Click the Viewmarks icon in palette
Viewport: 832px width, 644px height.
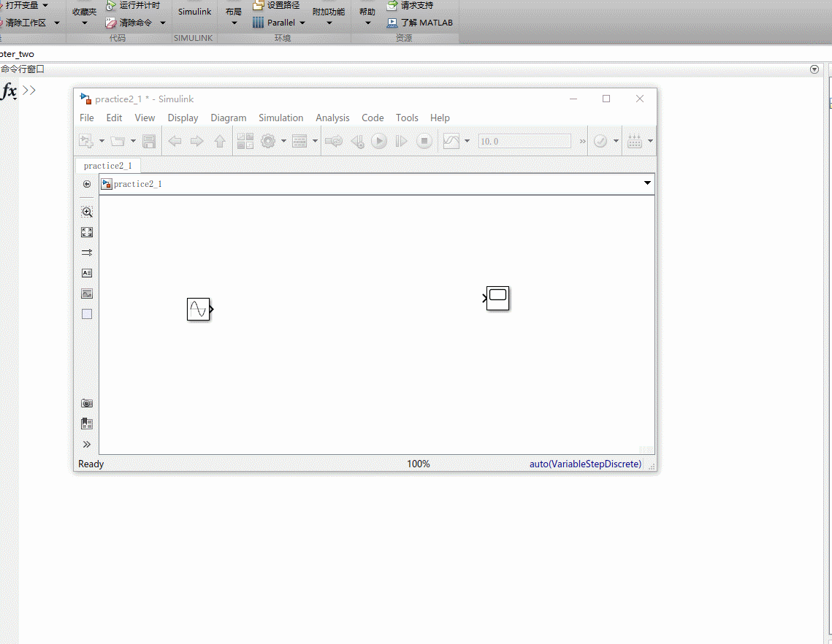(87, 423)
